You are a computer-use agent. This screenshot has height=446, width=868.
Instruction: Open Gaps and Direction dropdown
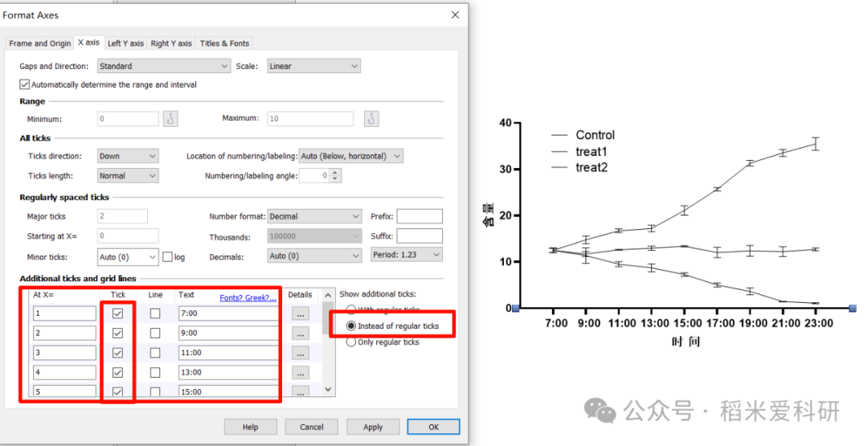pos(164,66)
